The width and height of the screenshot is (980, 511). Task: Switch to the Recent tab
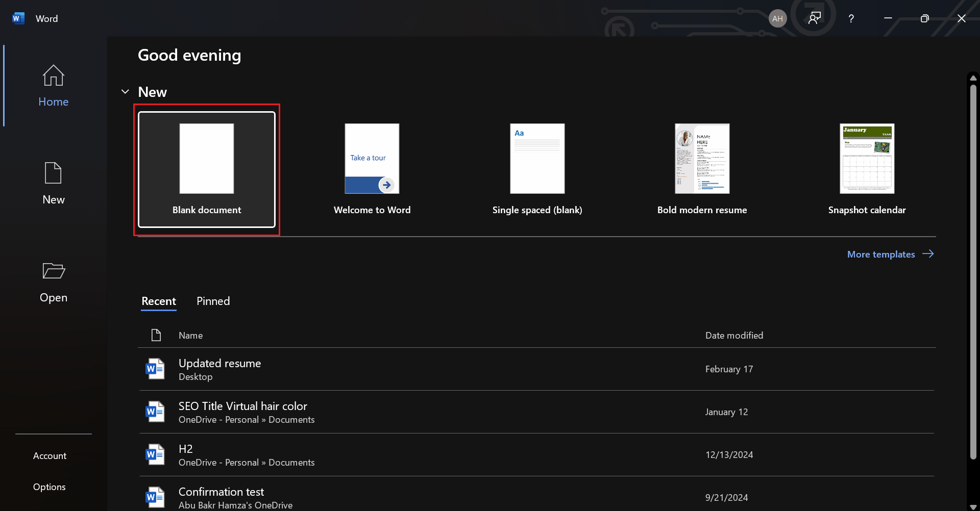159,301
